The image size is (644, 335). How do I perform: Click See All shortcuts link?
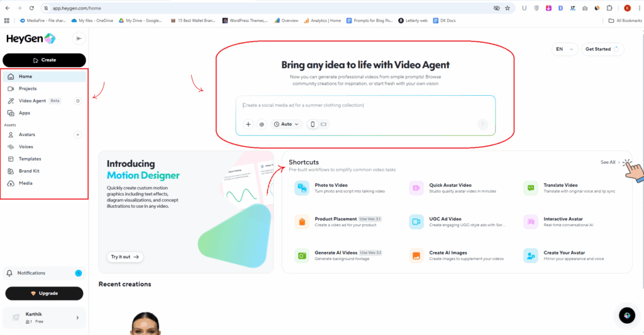(x=610, y=162)
